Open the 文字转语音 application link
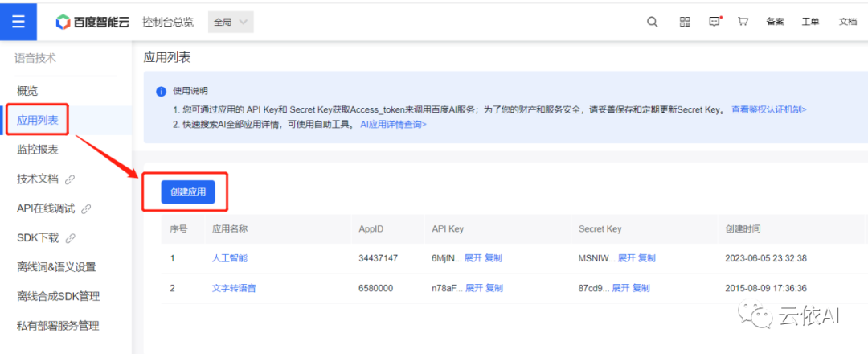 [234, 288]
